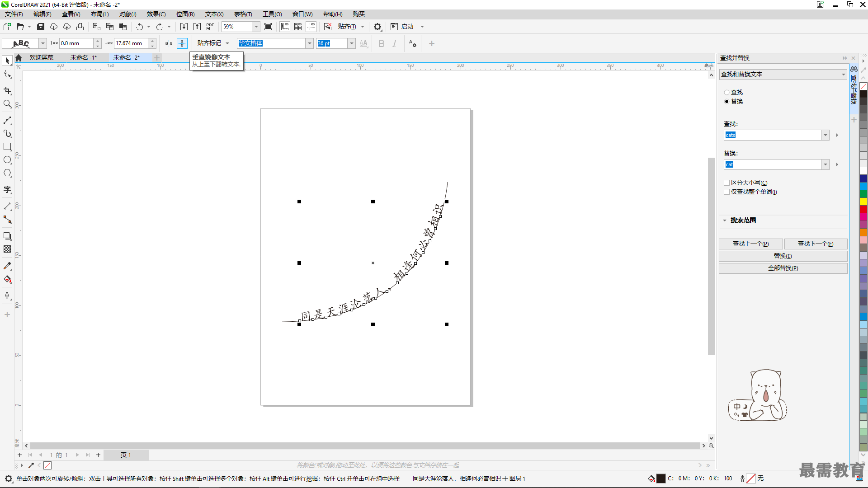Screen dimensions: 868x488
Task: Switch to the 欢迎屏幕 tab
Action: [x=41, y=57]
